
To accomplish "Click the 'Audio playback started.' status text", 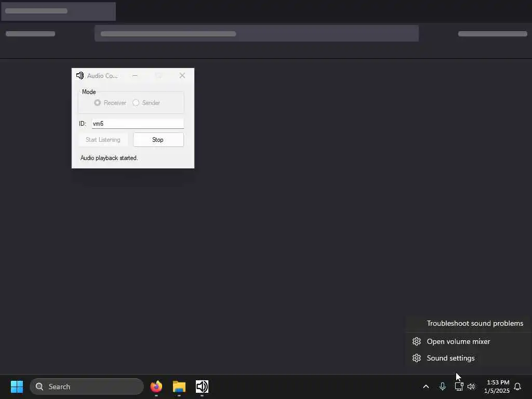I will [x=109, y=158].
